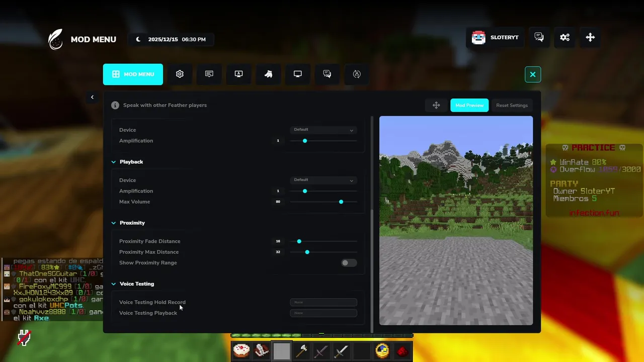Collapse the Proximity section
This screenshot has height=362, width=644.
(114, 223)
